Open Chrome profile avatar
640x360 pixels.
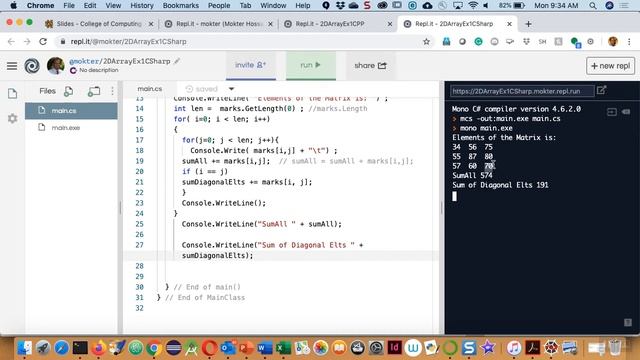pos(613,42)
